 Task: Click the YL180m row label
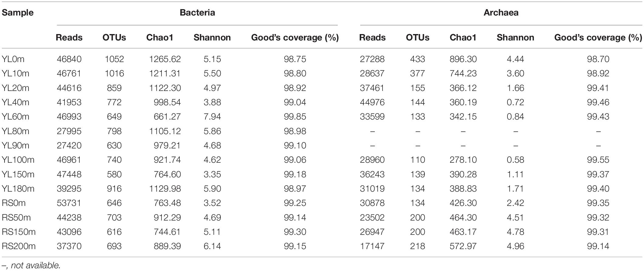click(18, 189)
